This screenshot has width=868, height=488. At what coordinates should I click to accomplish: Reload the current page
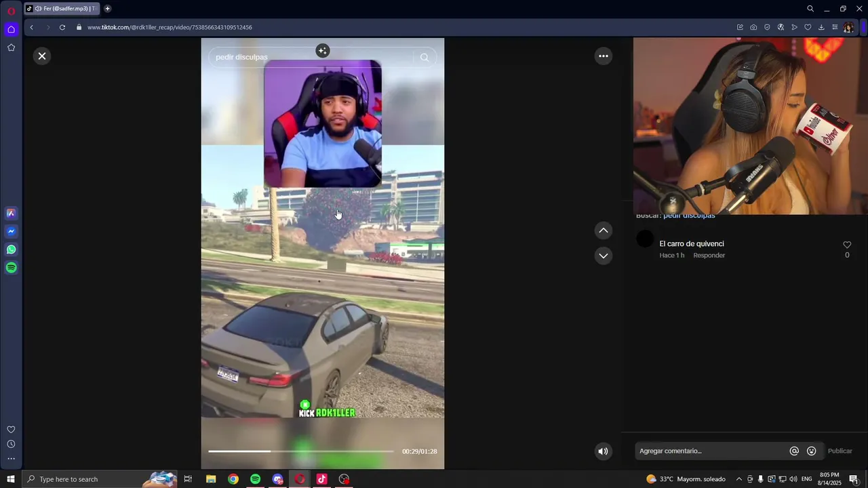coord(62,27)
